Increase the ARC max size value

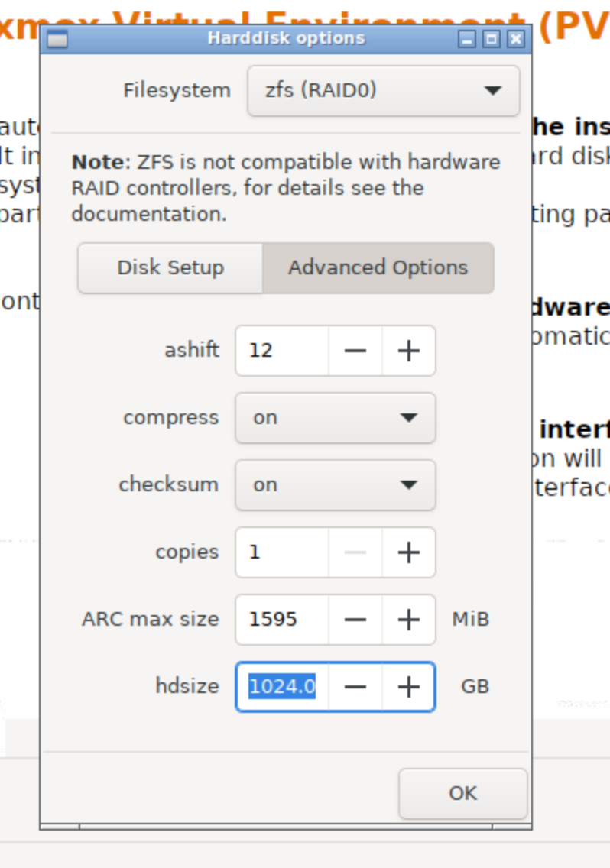coord(409,620)
